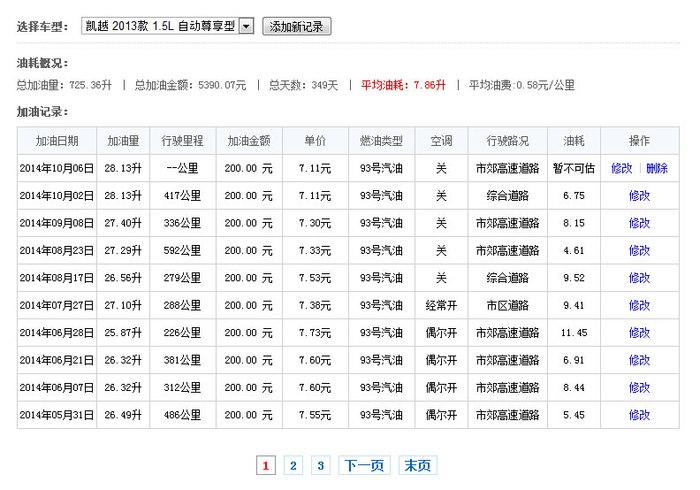Jump to last page via 末页
700x490 pixels.
coord(418,465)
